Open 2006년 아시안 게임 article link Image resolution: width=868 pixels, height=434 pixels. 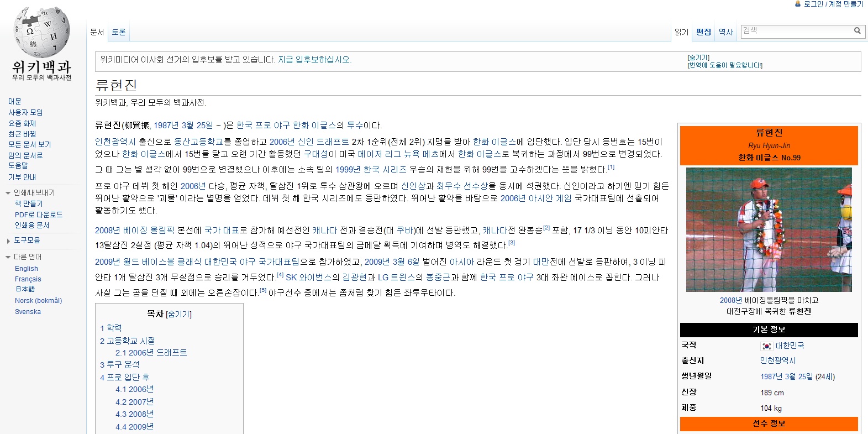(x=536, y=198)
